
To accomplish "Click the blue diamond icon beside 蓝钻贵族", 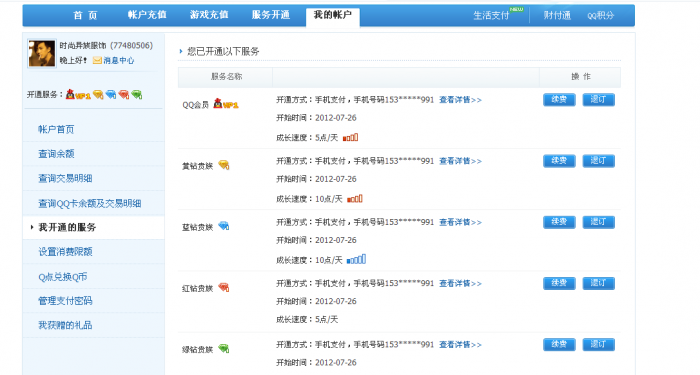I will (x=224, y=226).
